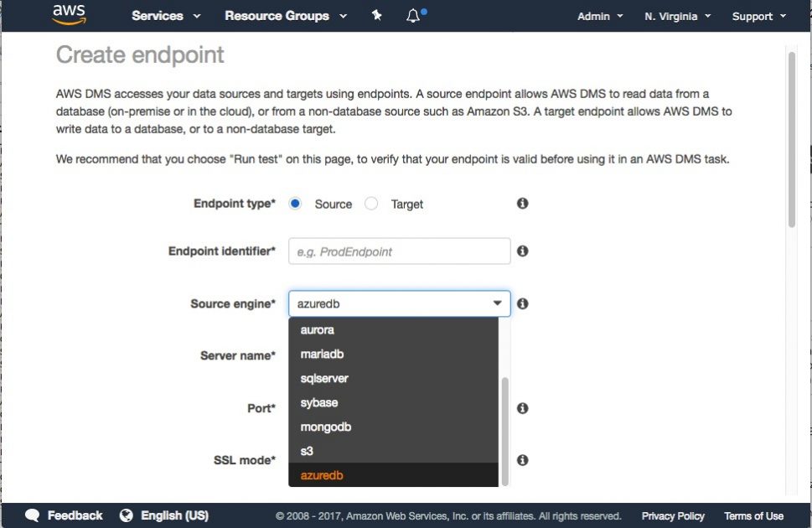Select the Target endpoint type
Image resolution: width=812 pixels, height=528 pixels.
pos(371,203)
